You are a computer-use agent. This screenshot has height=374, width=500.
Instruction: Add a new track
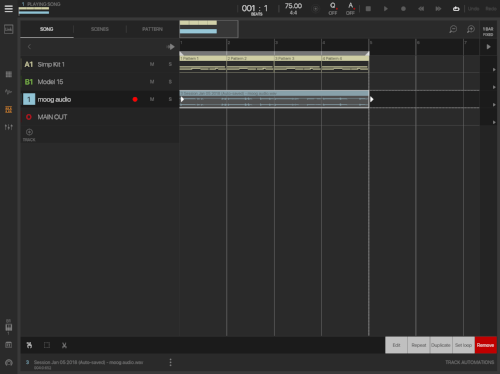(29, 134)
